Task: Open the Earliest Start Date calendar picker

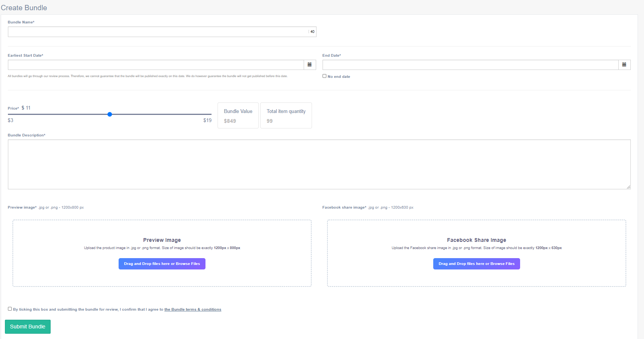Action: click(310, 65)
